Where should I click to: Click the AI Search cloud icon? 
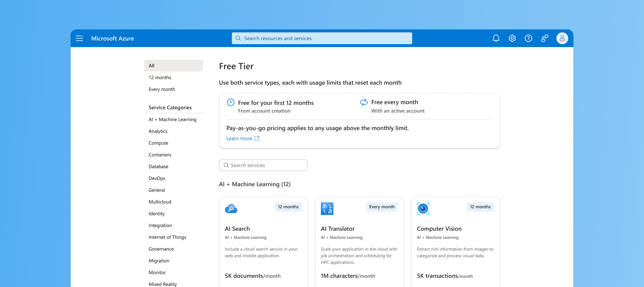pos(231,209)
